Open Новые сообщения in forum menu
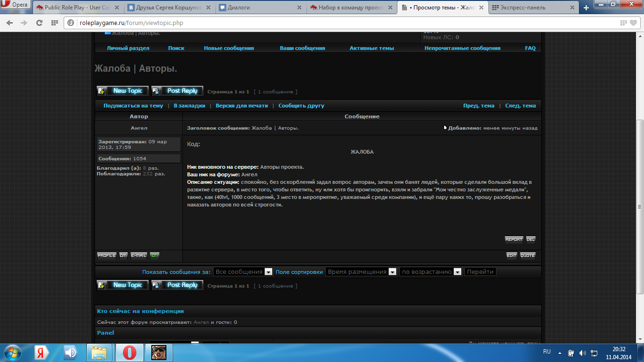644x362 pixels. [229, 48]
